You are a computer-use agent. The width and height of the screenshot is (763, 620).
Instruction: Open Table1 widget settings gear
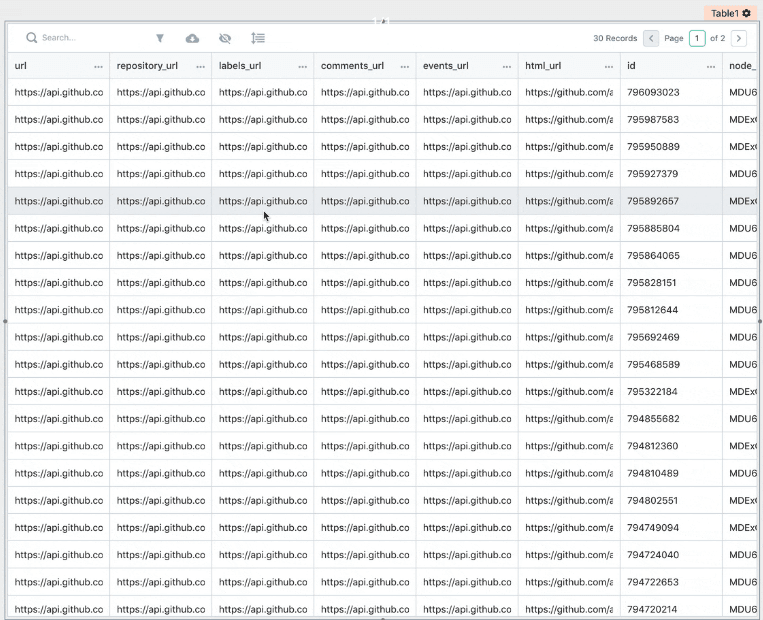(746, 13)
